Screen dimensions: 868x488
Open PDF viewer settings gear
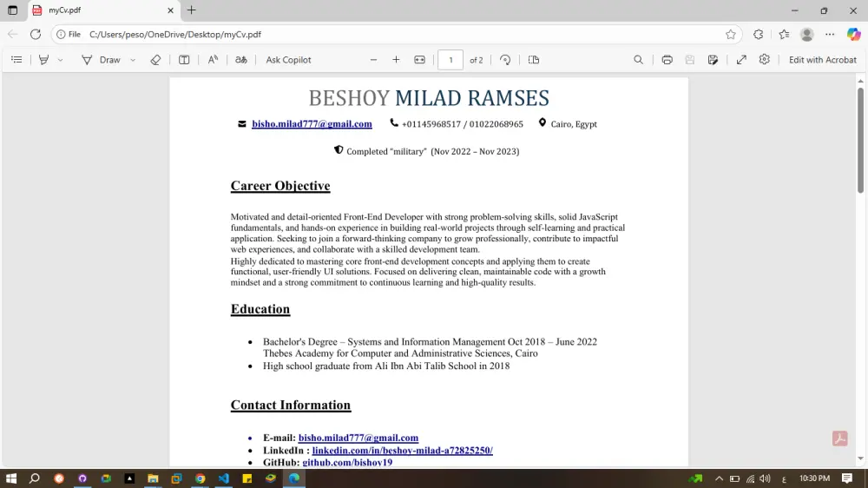tap(765, 59)
